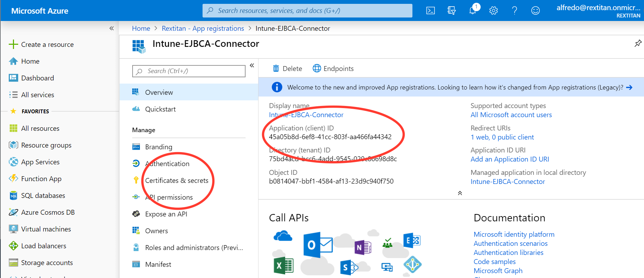The image size is (644, 278).
Task: Click the notifications bell icon
Action: 473,10
